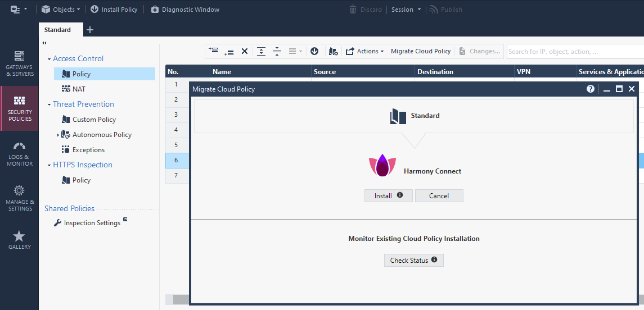
Task: Click the Check Status button
Action: point(413,261)
